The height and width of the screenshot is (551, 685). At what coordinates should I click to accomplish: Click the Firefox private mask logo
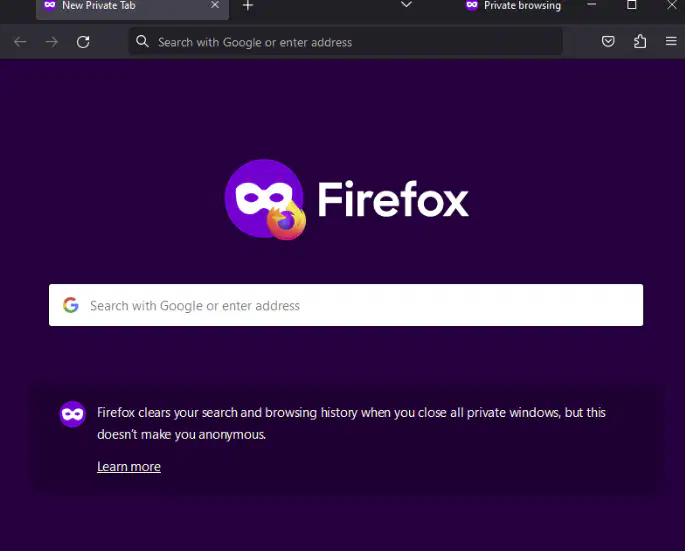point(265,199)
